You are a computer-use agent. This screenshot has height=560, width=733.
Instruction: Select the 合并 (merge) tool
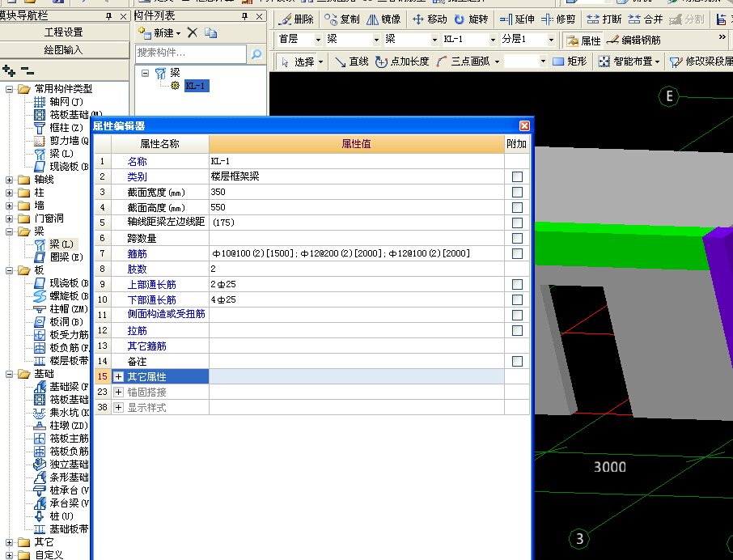tap(646, 19)
